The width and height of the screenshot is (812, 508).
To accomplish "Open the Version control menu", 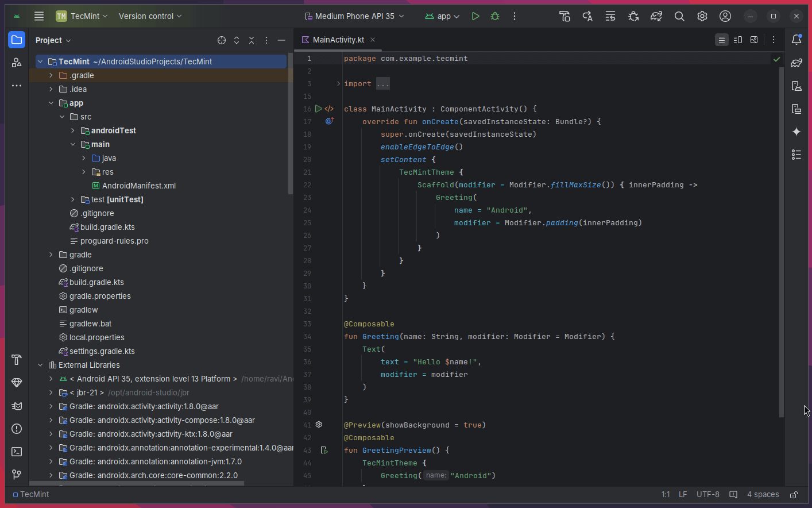I will tap(150, 16).
